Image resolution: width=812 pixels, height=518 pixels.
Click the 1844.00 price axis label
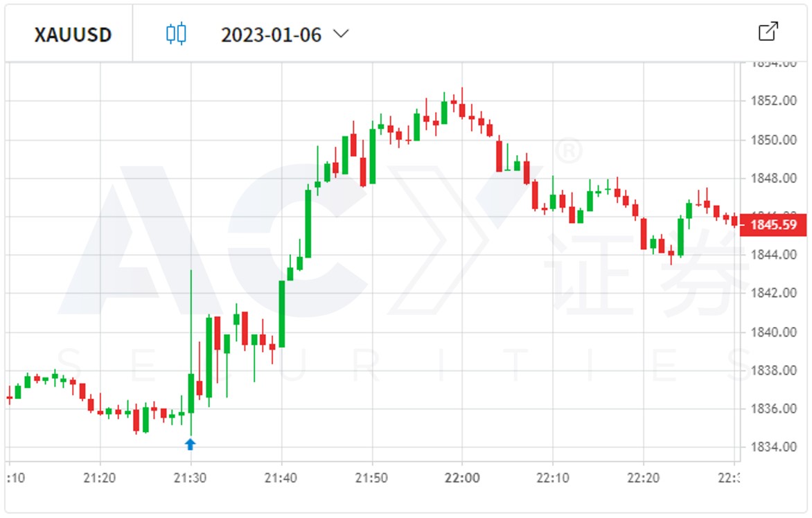point(773,255)
